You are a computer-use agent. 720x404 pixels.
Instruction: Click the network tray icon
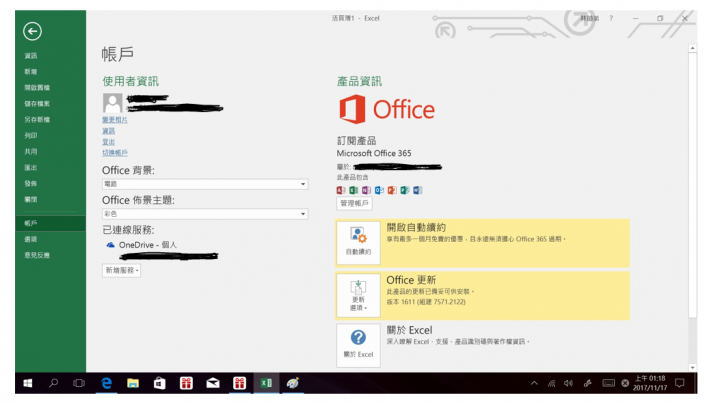551,383
